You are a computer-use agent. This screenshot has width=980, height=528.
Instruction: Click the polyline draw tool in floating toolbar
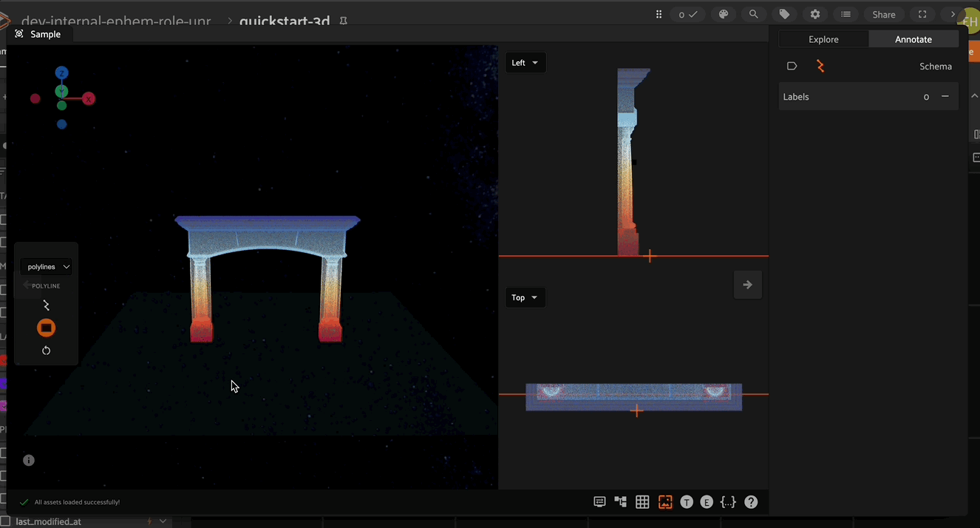coord(46,305)
